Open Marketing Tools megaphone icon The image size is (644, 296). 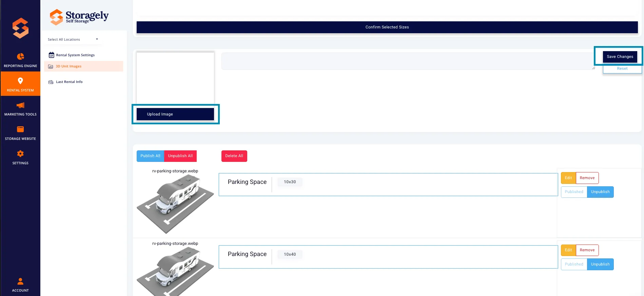(x=20, y=105)
